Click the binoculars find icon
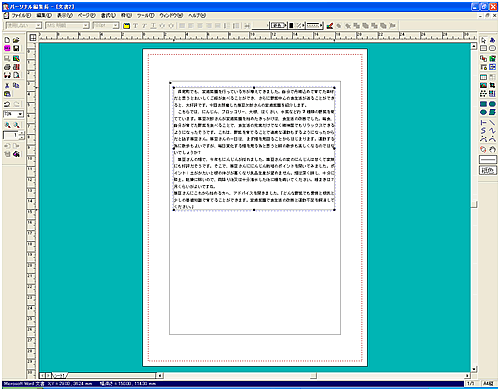500x389 pixels. click(x=7, y=76)
